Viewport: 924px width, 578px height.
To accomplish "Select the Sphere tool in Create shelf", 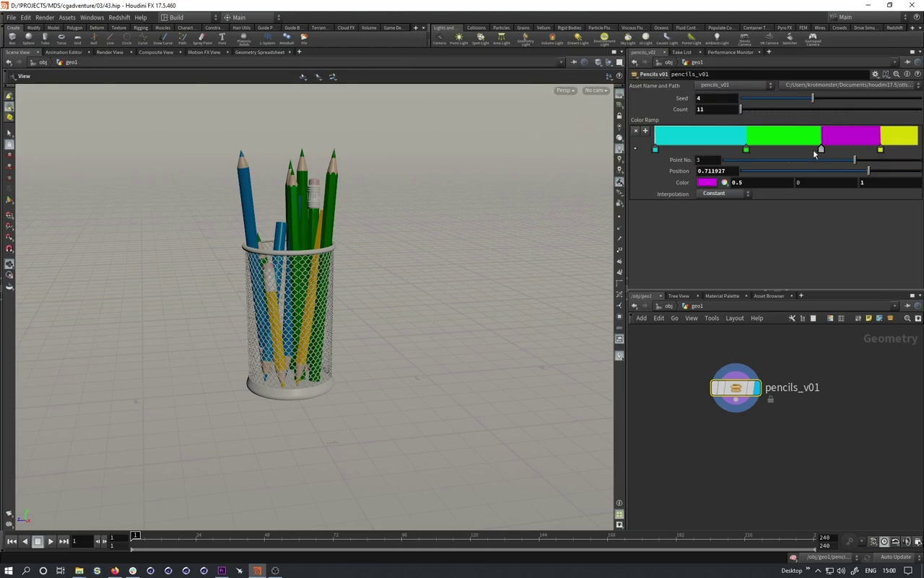I will (x=28, y=38).
